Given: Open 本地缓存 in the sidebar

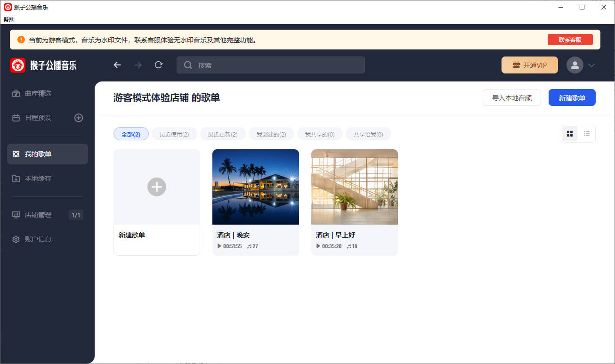Looking at the screenshot, I should tap(48, 178).
